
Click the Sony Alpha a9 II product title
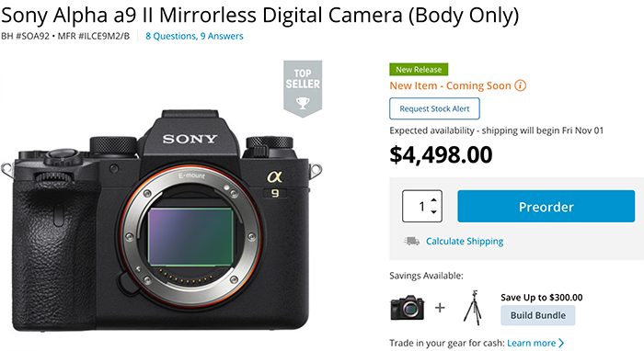point(259,15)
